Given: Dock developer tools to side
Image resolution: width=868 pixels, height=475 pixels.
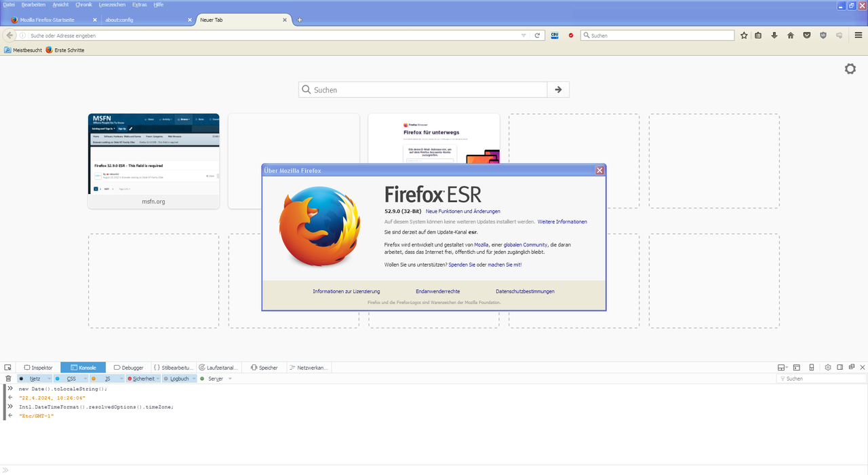Looking at the screenshot, I should tap(840, 367).
